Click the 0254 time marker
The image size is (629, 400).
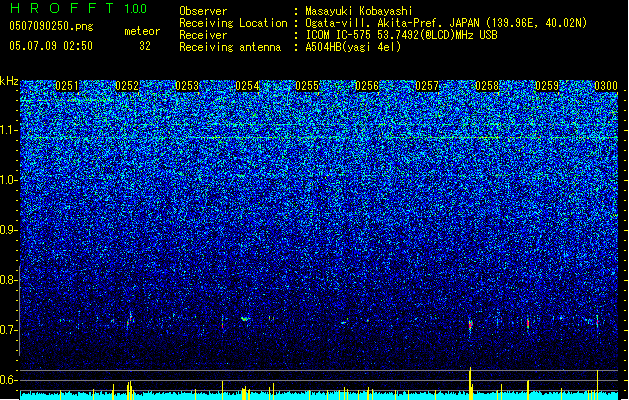click(247, 86)
